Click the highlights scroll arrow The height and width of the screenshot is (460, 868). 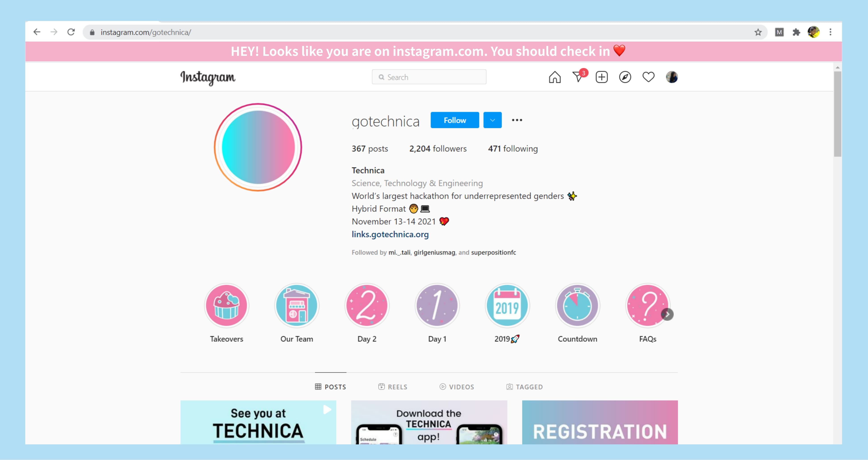pos(668,314)
